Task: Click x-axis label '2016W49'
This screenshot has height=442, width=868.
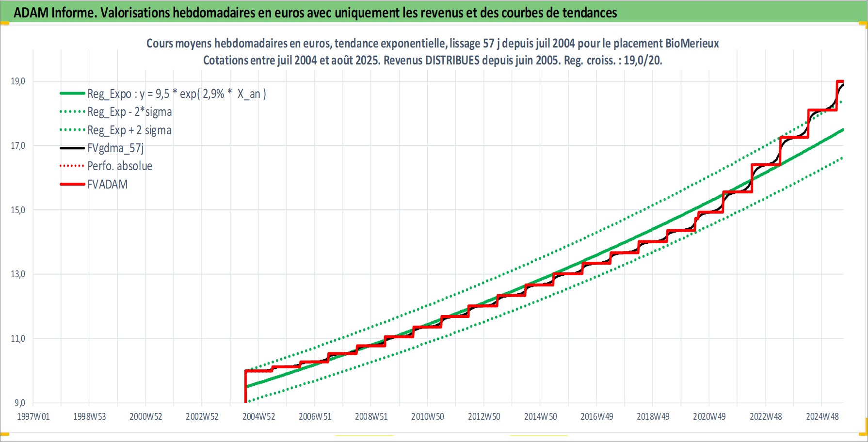Action: [x=596, y=416]
